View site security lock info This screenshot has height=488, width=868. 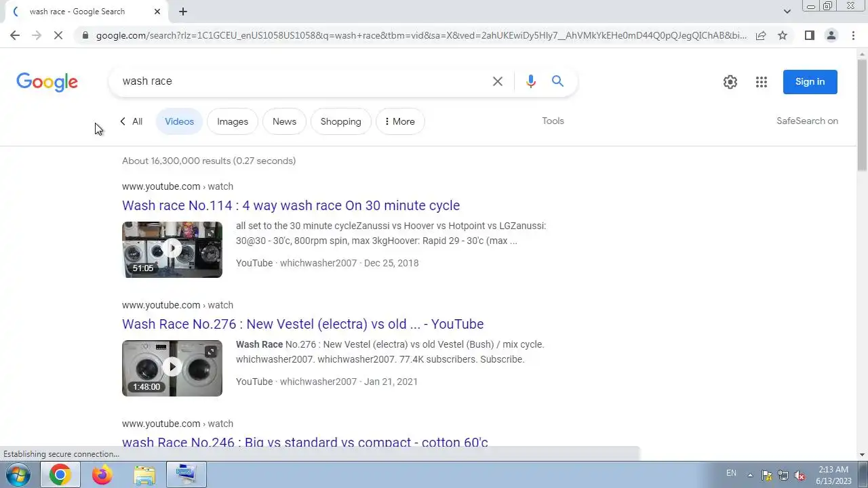[84, 35]
